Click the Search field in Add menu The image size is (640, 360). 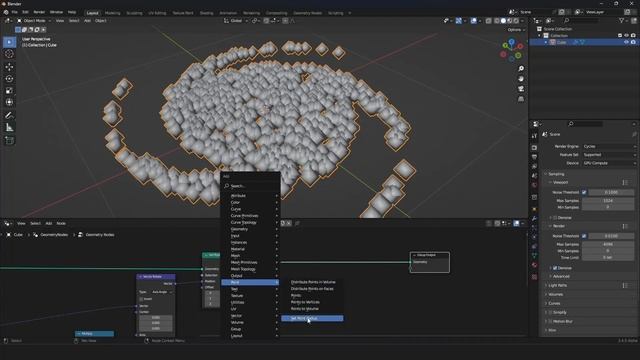pos(250,186)
